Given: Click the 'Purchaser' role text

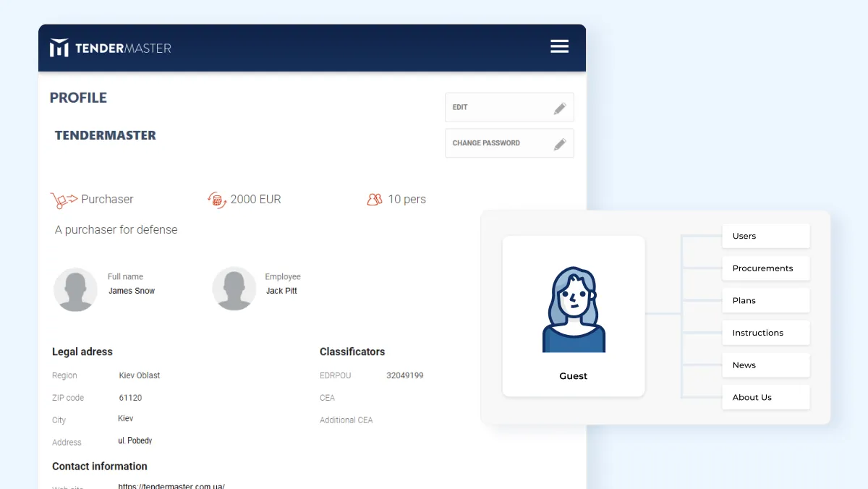Looking at the screenshot, I should tap(107, 199).
